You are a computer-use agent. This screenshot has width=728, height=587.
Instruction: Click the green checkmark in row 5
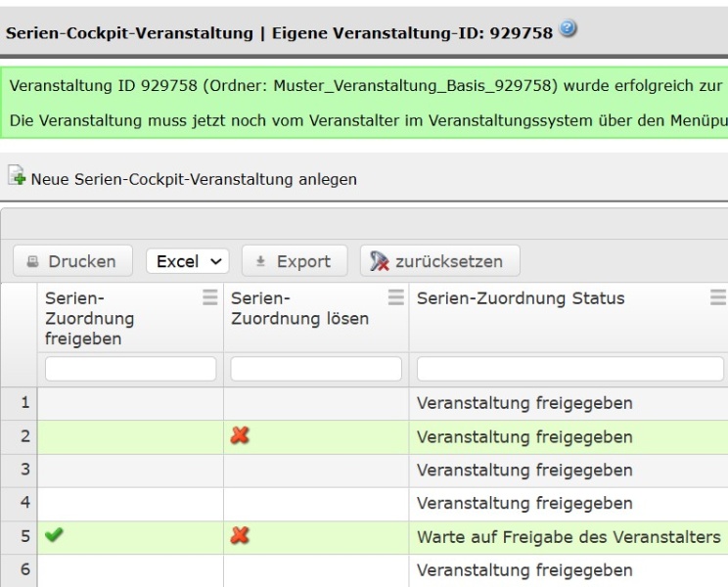(54, 535)
